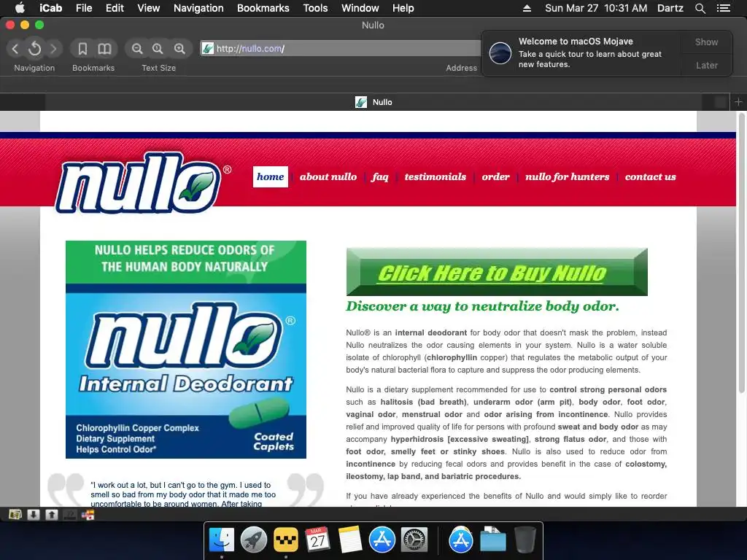The width and height of the screenshot is (747, 560).
Task: Open the home link in site navigation
Action: (270, 176)
